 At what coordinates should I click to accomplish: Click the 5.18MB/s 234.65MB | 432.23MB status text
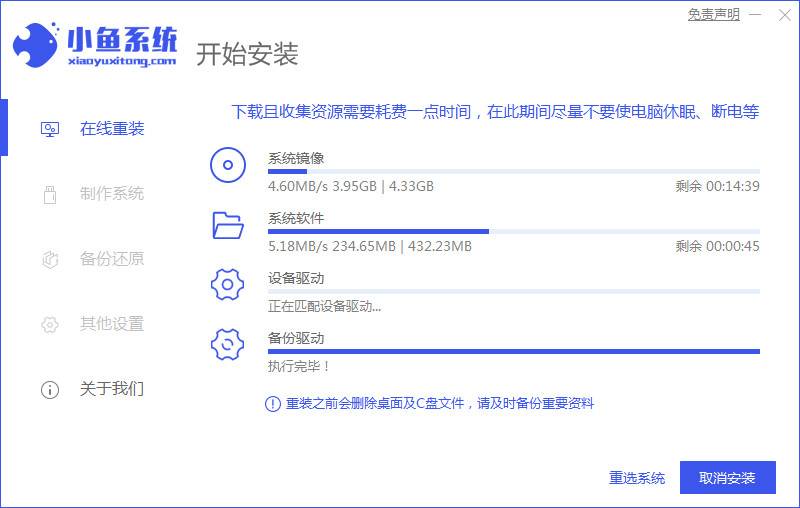[x=370, y=246]
